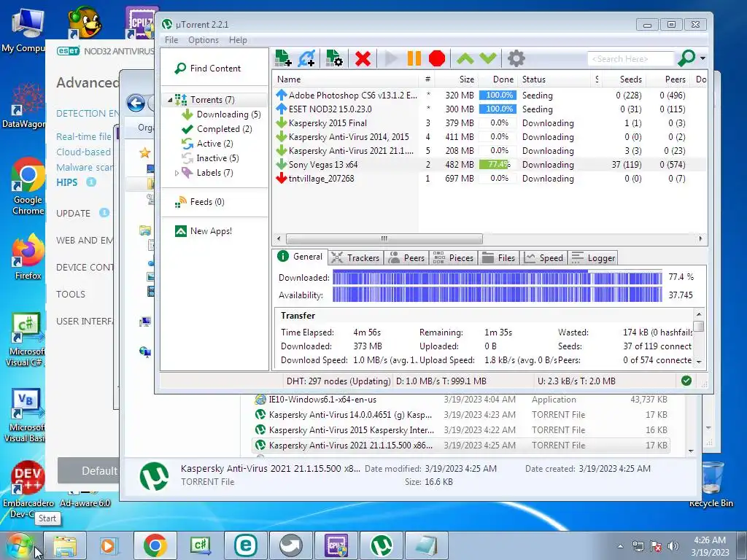Select Kaspersky Anti-Virus 2021 torrent row

tap(488, 150)
